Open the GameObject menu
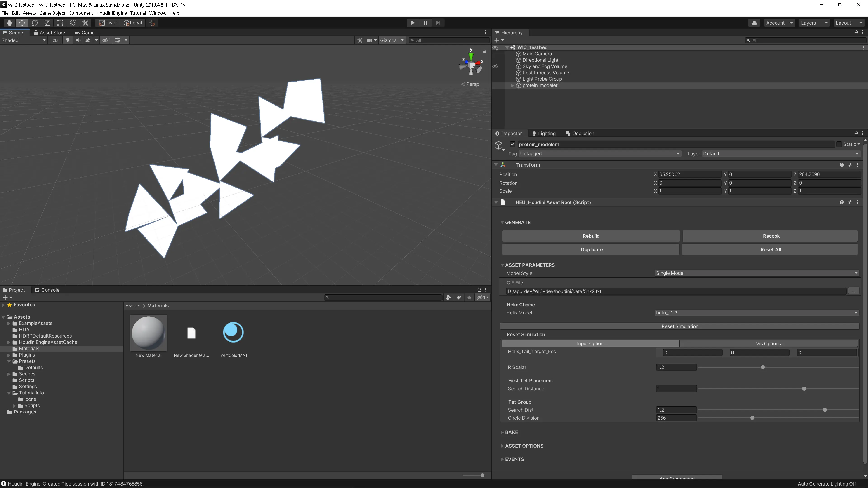This screenshot has height=488, width=868. tap(52, 13)
